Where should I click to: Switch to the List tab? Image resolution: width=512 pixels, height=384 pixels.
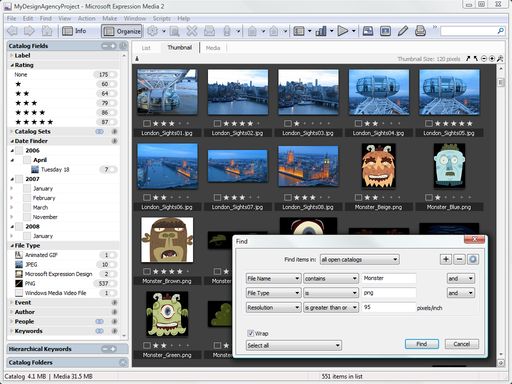146,48
